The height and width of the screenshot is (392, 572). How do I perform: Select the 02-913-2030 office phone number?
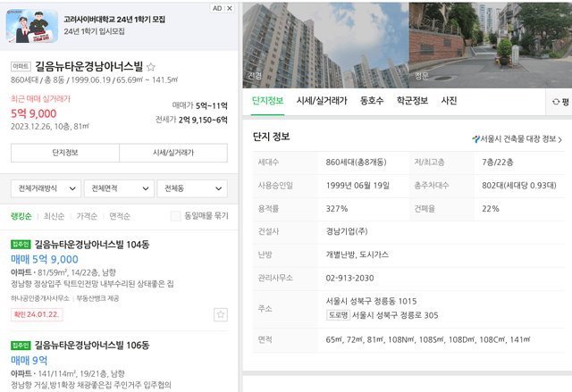pos(349,279)
